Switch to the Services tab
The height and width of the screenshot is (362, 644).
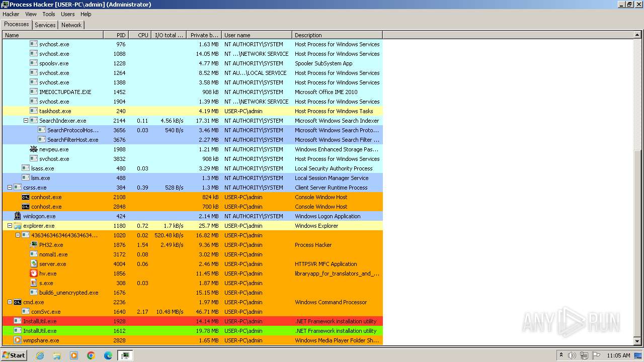45,25
